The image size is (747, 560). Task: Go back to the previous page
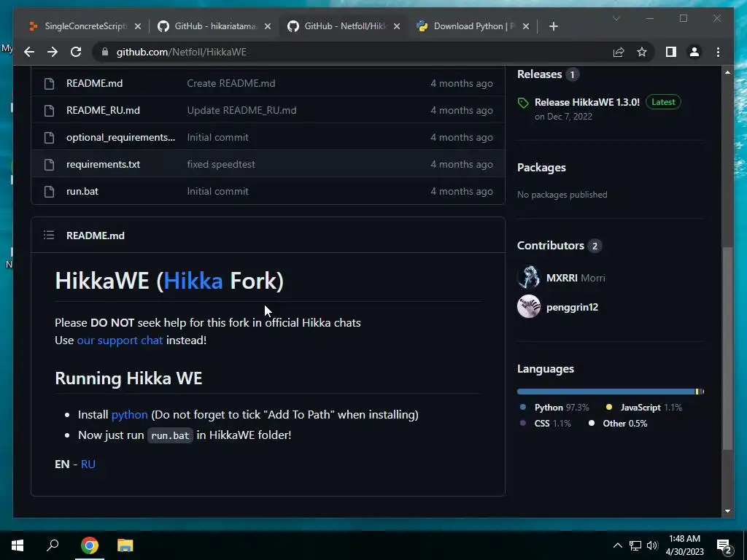coord(29,52)
